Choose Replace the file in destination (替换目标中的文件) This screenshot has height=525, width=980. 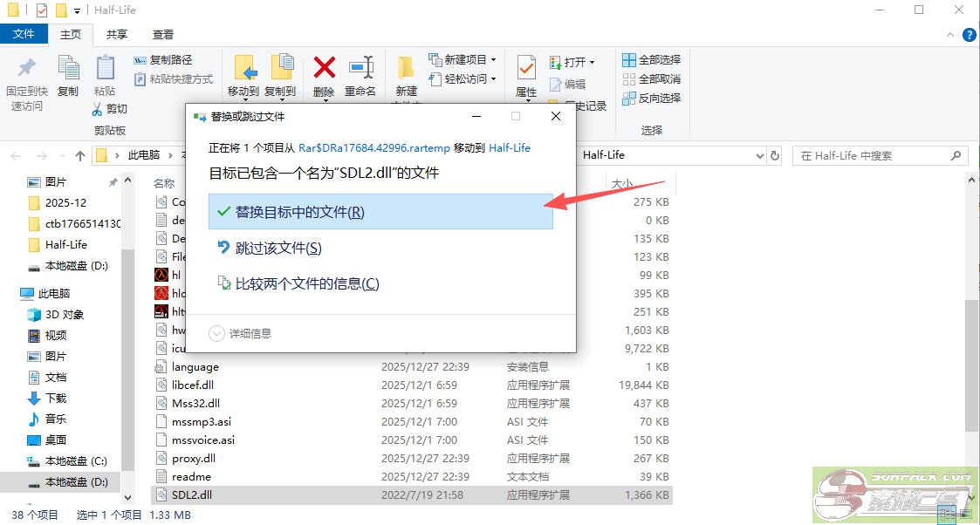pos(380,212)
